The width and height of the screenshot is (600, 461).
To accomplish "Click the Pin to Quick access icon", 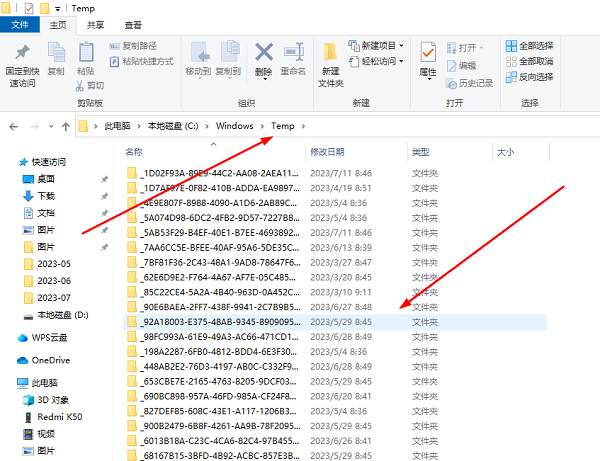I will pos(22,52).
